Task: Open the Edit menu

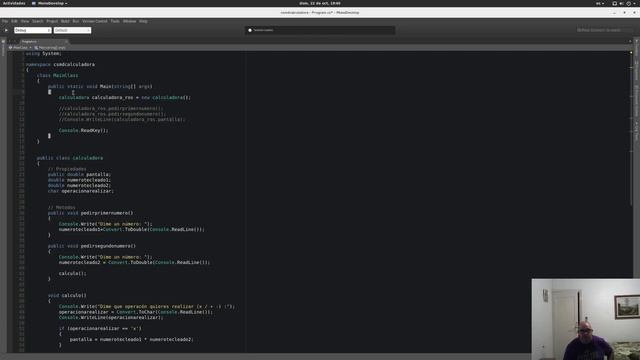Action: click(14, 21)
